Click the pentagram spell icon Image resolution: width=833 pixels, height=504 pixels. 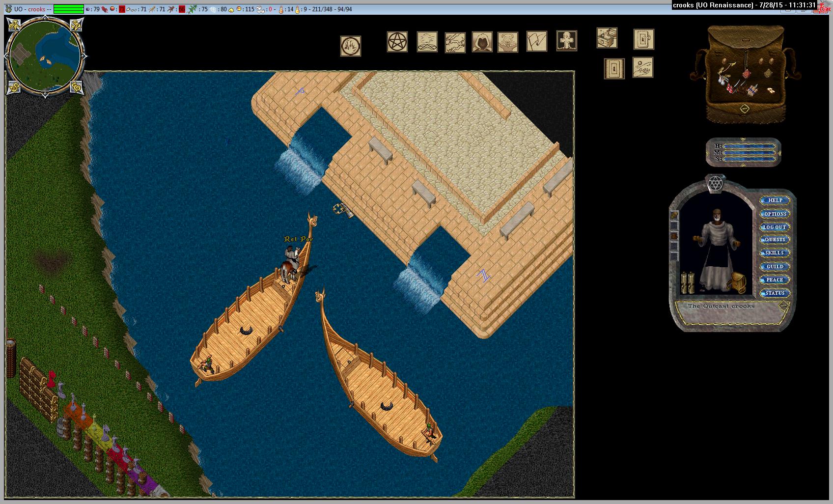(x=397, y=42)
